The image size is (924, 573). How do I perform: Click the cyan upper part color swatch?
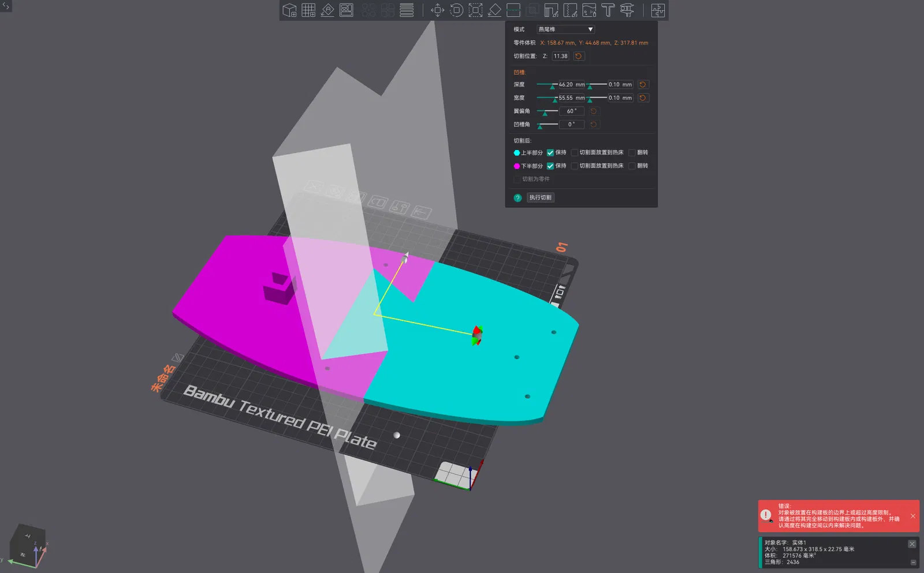(x=517, y=153)
